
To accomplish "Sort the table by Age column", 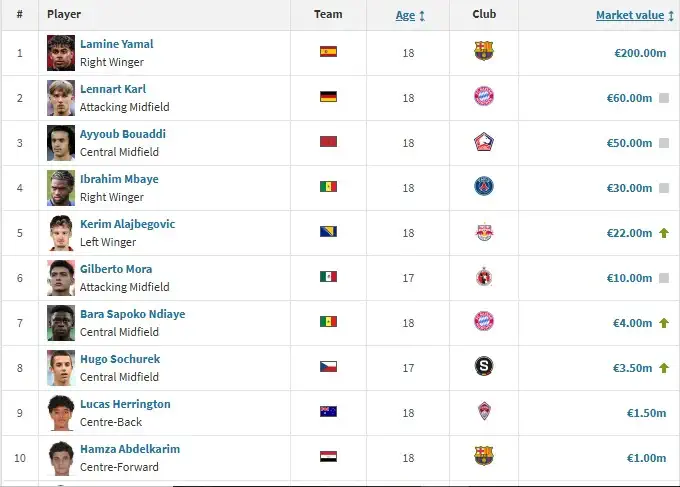I will [405, 16].
